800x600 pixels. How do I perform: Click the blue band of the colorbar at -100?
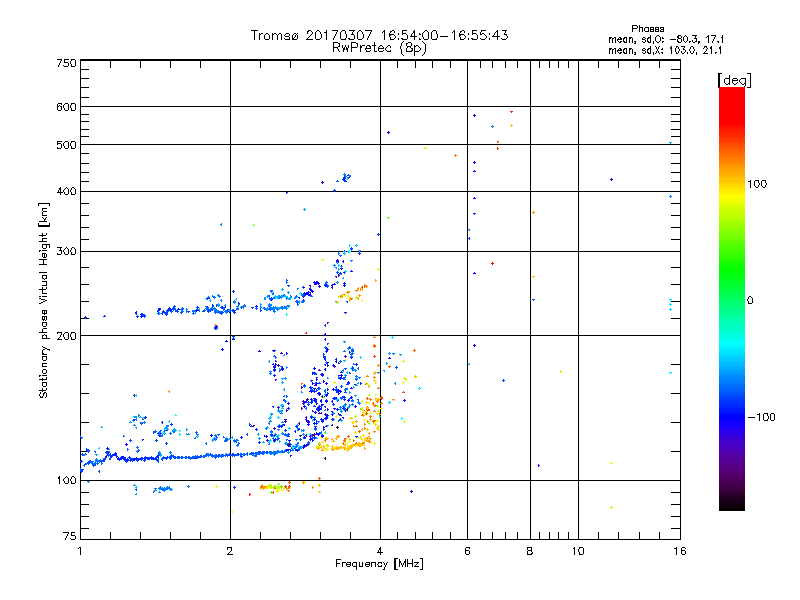(x=732, y=417)
